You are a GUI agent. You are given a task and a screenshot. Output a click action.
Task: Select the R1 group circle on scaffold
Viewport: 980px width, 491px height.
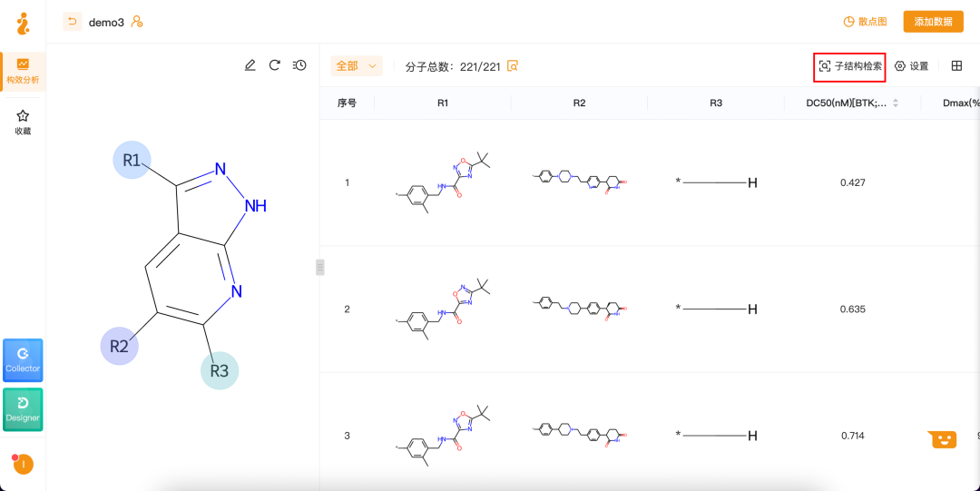(x=132, y=161)
